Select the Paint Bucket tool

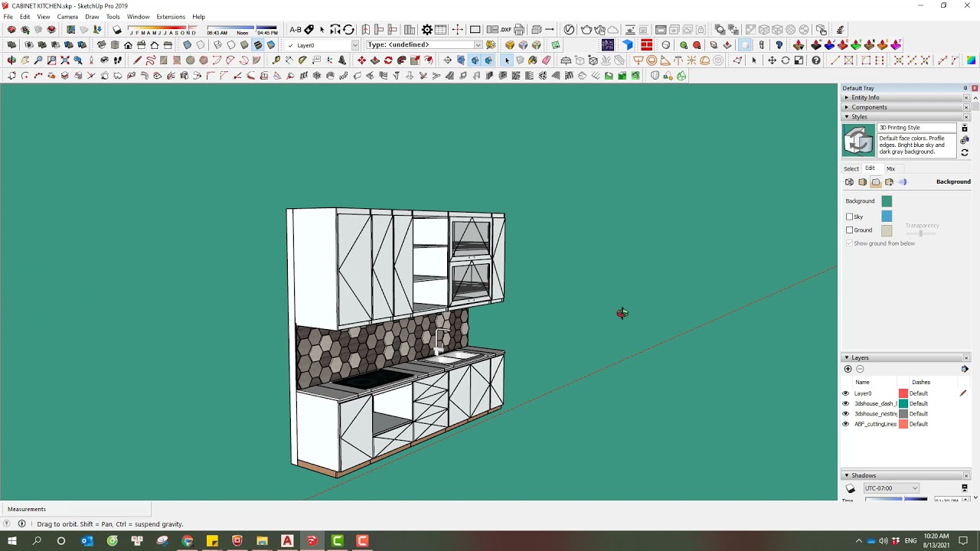(x=533, y=60)
